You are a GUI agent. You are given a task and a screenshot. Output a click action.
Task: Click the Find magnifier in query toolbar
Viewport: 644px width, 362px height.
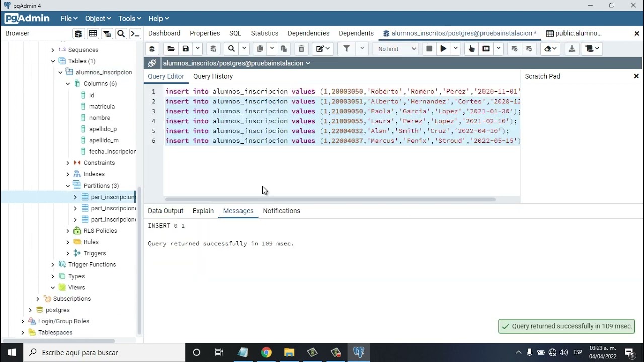[x=231, y=49]
